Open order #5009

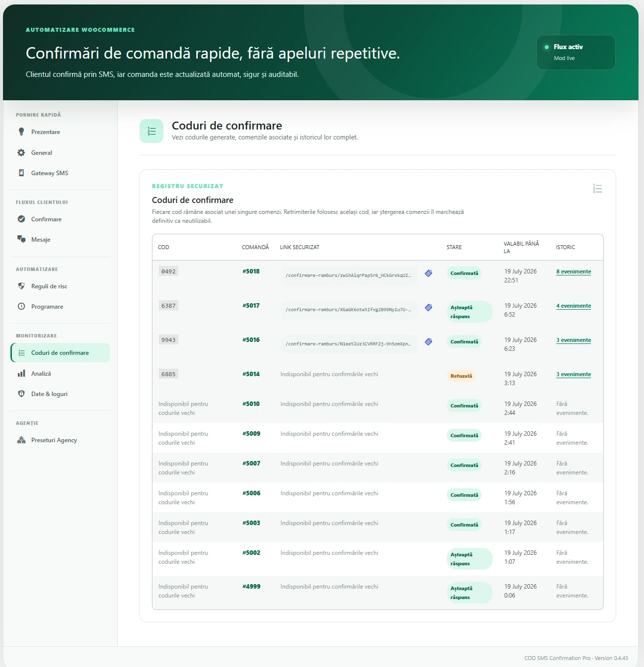[251, 434]
